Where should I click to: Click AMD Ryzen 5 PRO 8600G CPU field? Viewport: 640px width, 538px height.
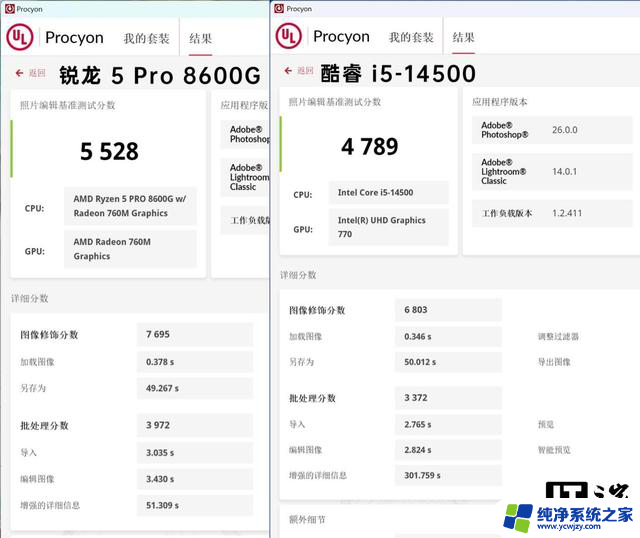point(130,206)
